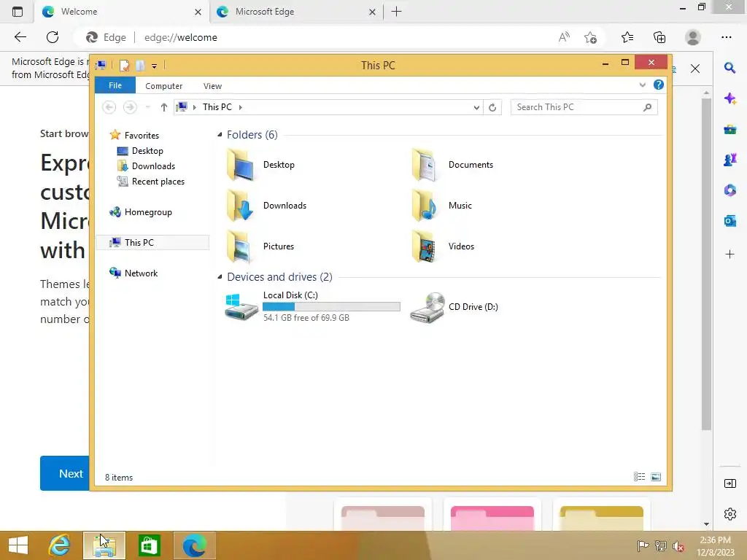This screenshot has height=560, width=747.
Task: Open Edge sidebar Tools briefcase icon
Action: pos(729,130)
